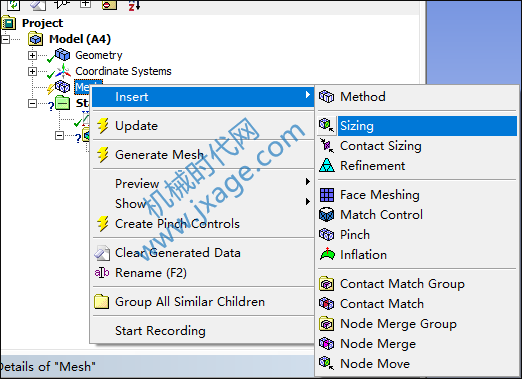Click the Sizing icon in the submenu

(x=326, y=126)
